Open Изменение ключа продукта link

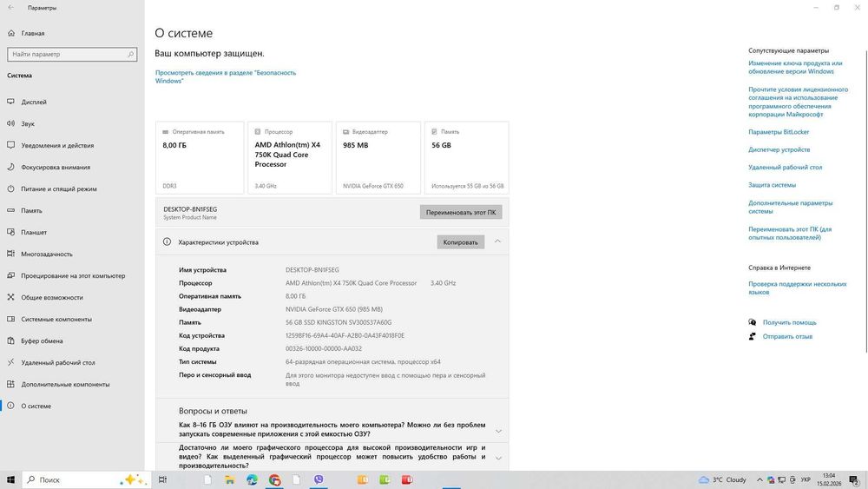(795, 67)
